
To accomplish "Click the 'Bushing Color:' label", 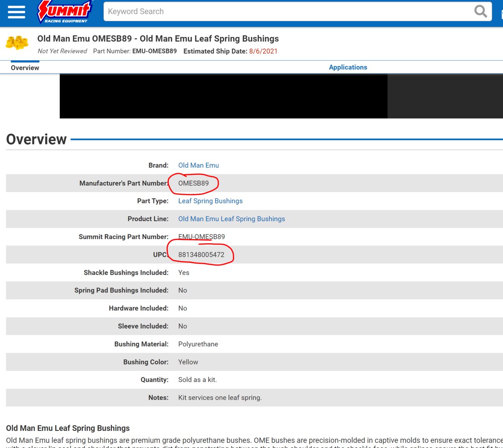I will click(x=146, y=362).
